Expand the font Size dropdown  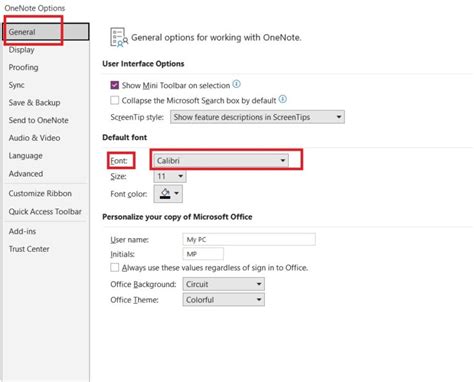[170, 176]
